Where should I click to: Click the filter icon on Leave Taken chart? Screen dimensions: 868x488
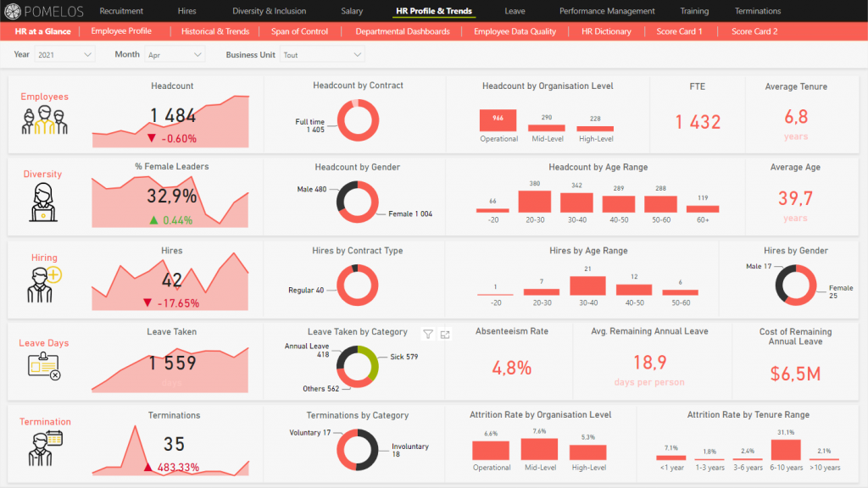point(428,335)
